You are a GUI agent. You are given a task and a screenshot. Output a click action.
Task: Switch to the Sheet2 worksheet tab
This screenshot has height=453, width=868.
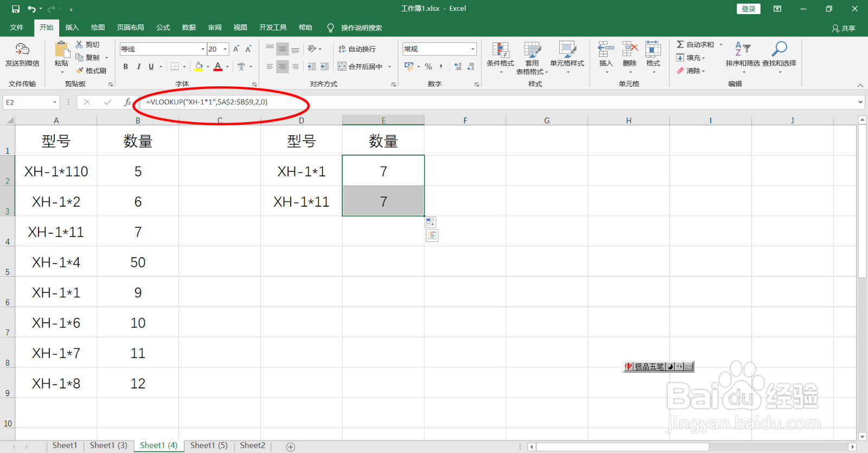tap(253, 445)
